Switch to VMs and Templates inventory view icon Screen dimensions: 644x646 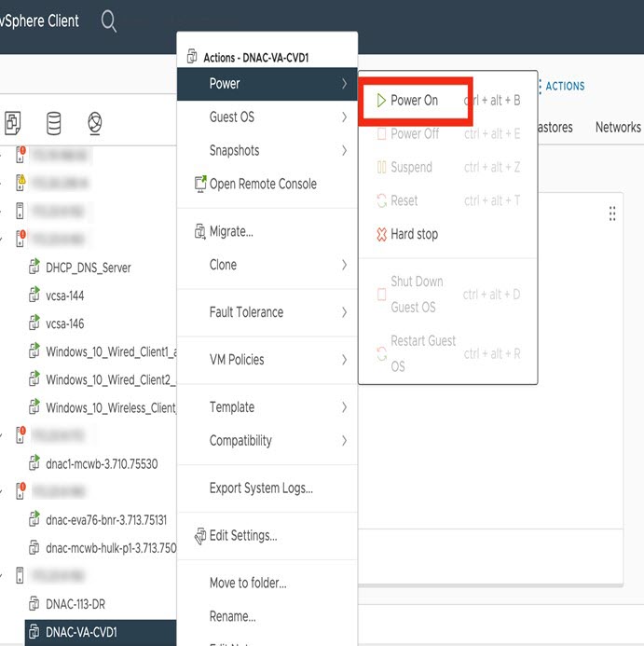(x=12, y=123)
